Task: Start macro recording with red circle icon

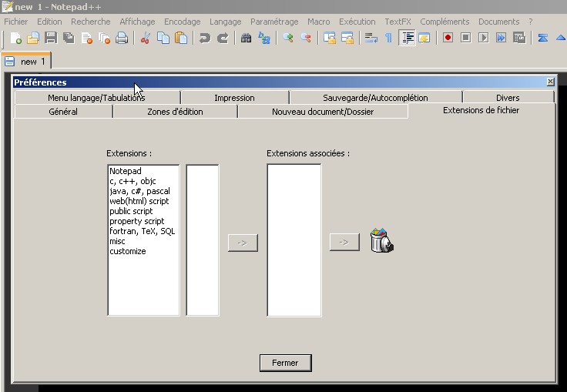Action: 448,38
